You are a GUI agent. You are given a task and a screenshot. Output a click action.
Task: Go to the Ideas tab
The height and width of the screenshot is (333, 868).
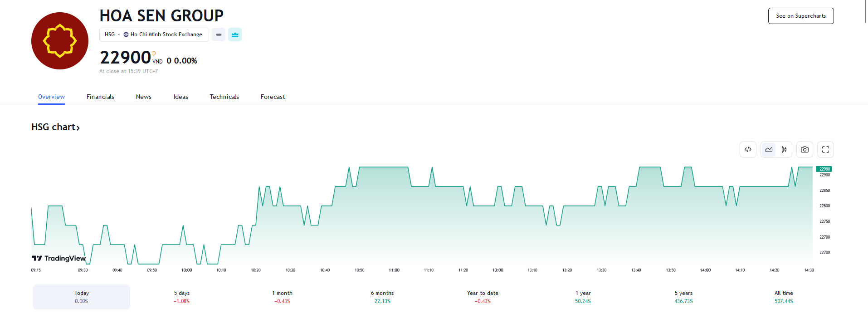[x=181, y=97]
